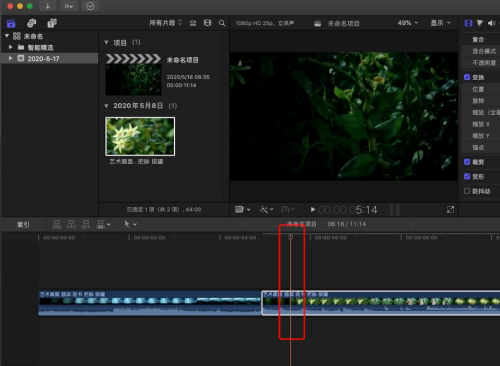Collapse the 2020年5月8日 (1) section
This screenshot has width=500, height=366.
(x=106, y=106)
